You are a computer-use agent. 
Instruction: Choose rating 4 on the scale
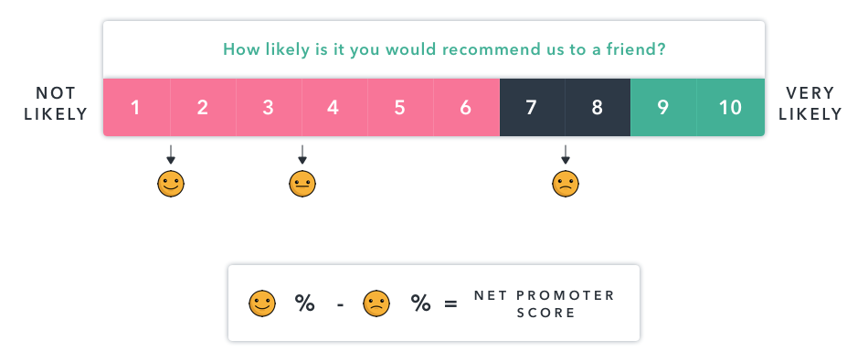334,107
